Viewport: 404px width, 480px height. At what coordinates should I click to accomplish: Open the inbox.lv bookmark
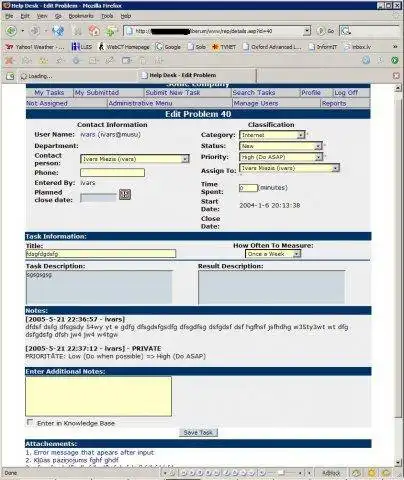(358, 47)
